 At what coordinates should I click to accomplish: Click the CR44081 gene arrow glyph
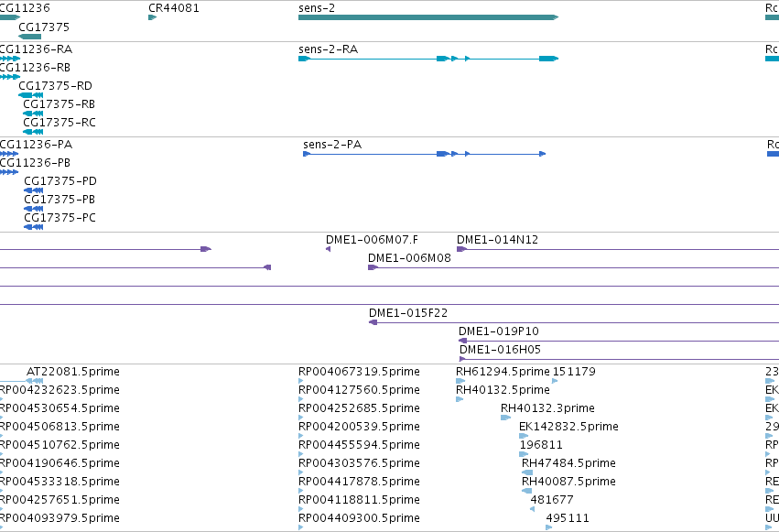point(153,17)
